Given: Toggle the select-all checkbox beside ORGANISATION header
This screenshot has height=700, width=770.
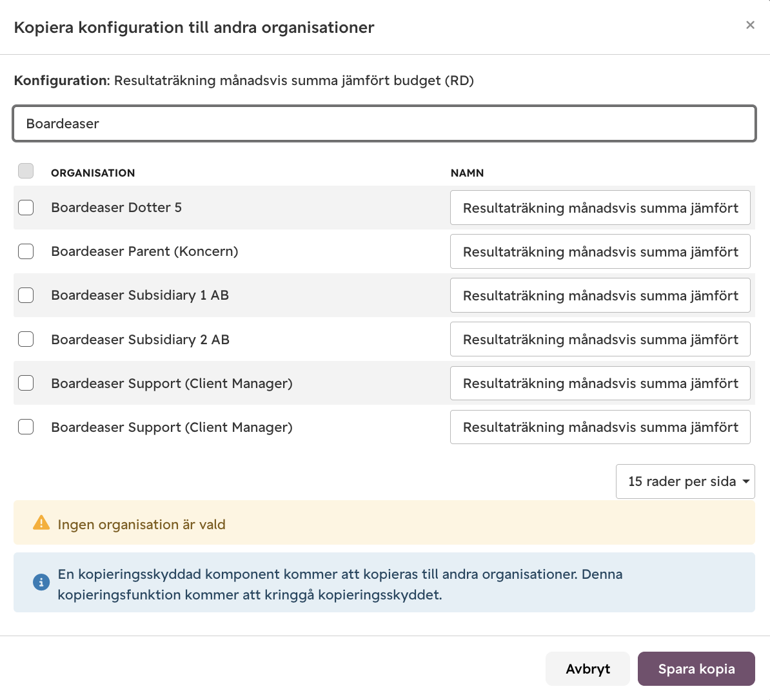Looking at the screenshot, I should point(26,171).
